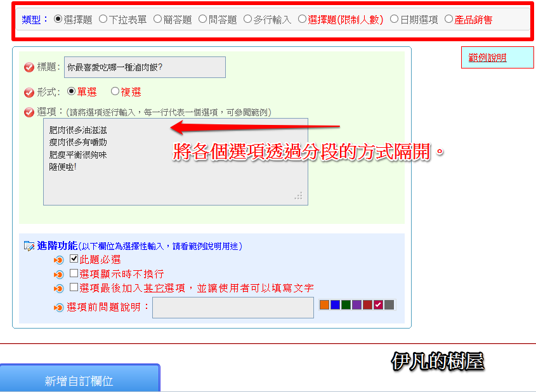Enable 選項顯示時不換行 checkbox
This screenshot has height=392, width=536.
(74, 273)
